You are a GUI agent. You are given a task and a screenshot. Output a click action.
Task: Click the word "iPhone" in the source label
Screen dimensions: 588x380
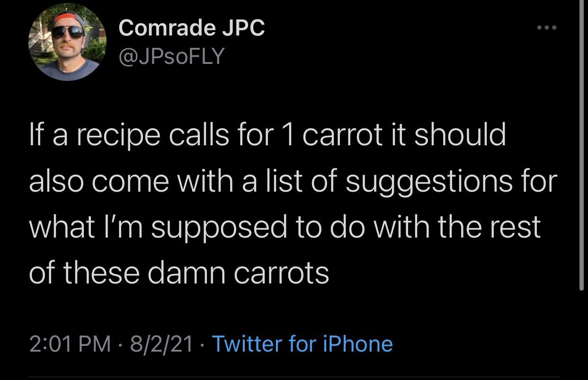(357, 344)
